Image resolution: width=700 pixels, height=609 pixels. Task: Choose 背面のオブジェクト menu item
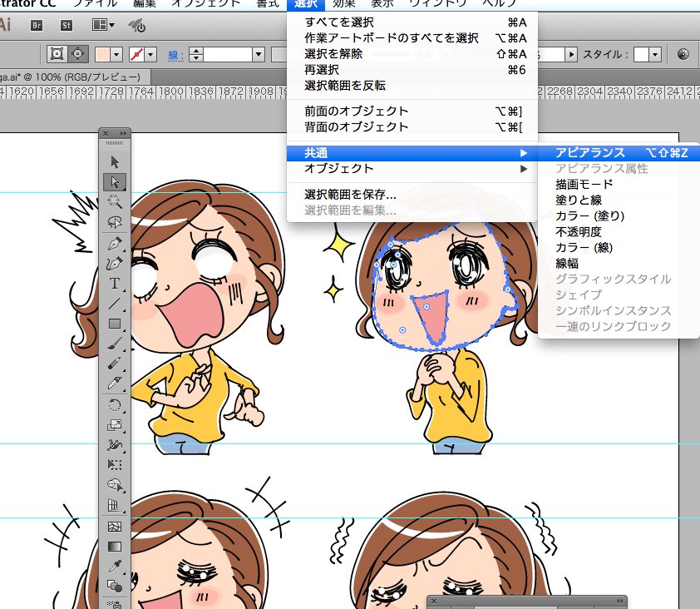(x=412, y=127)
